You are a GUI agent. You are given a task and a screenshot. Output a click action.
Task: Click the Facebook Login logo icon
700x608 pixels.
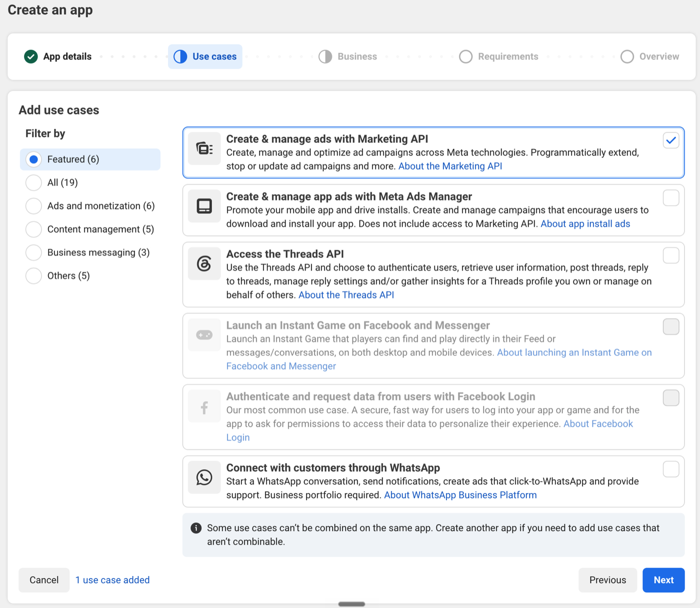[204, 406]
